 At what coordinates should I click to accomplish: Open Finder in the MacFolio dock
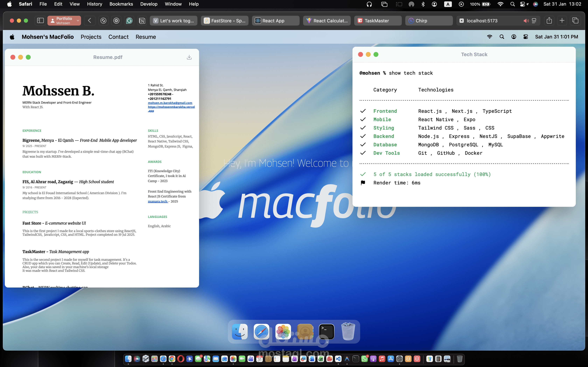[x=240, y=332]
